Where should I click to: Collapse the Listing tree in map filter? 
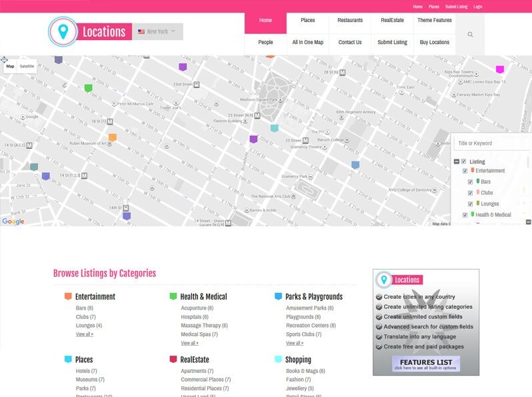click(x=457, y=161)
